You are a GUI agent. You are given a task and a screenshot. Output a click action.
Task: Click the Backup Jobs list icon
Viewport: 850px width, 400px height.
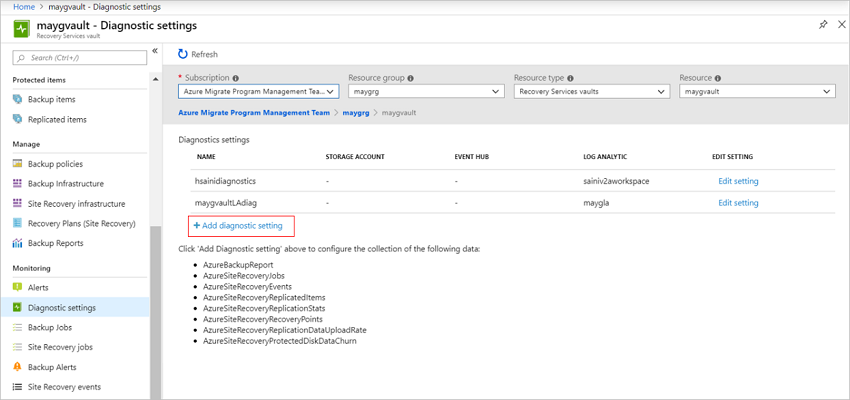pos(17,327)
